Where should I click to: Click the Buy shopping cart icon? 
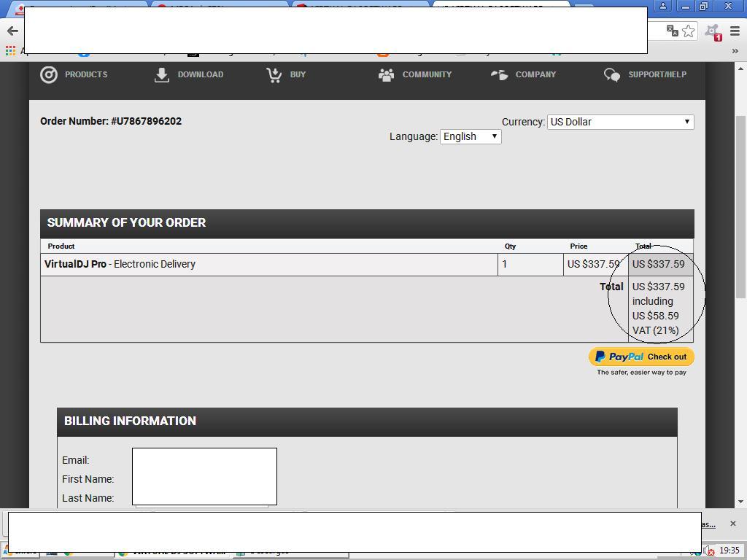[274, 75]
